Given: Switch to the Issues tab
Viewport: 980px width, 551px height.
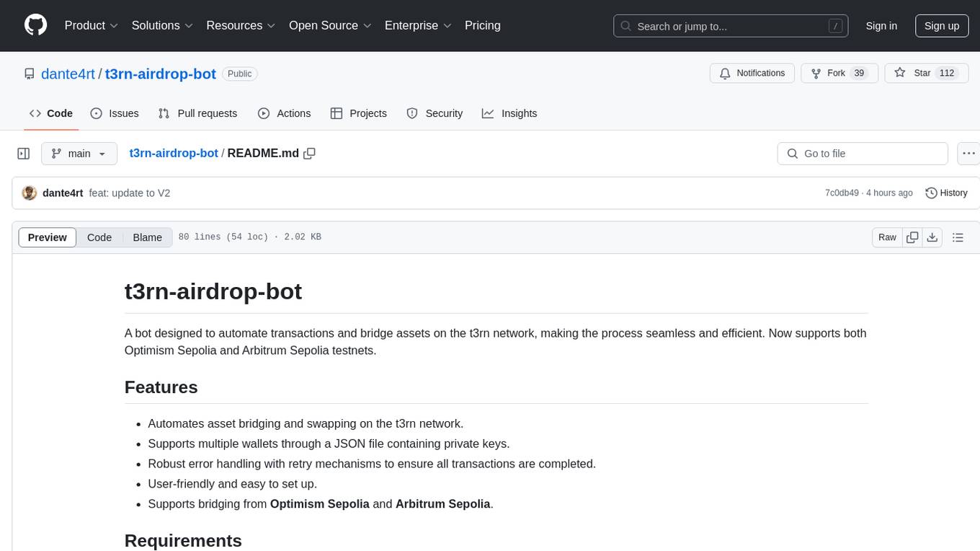Looking at the screenshot, I should coord(115,113).
